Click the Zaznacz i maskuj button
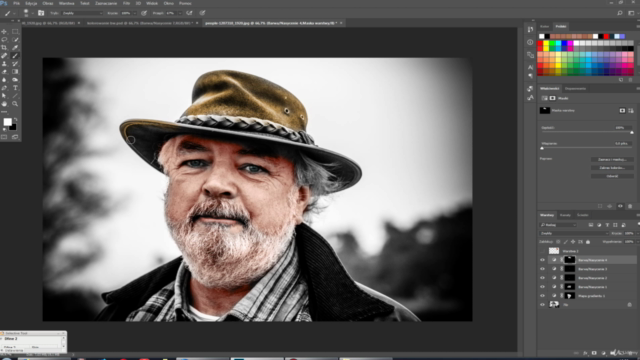Viewport: 640px width, 360px height. (612, 160)
